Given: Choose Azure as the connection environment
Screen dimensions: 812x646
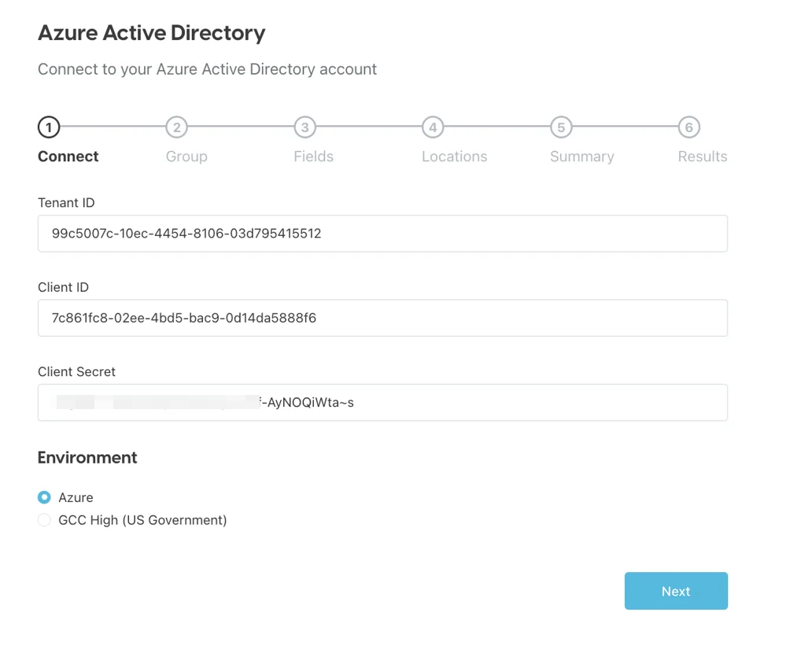Looking at the screenshot, I should point(44,497).
